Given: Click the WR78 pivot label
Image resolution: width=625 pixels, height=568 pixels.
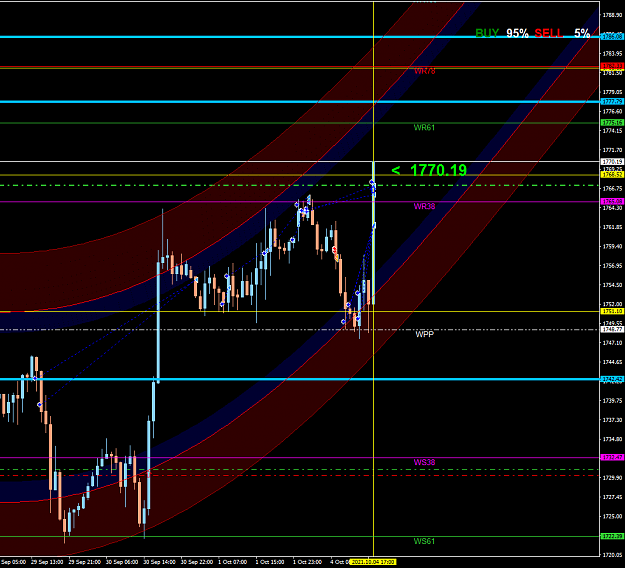Looking at the screenshot, I should (x=425, y=71).
